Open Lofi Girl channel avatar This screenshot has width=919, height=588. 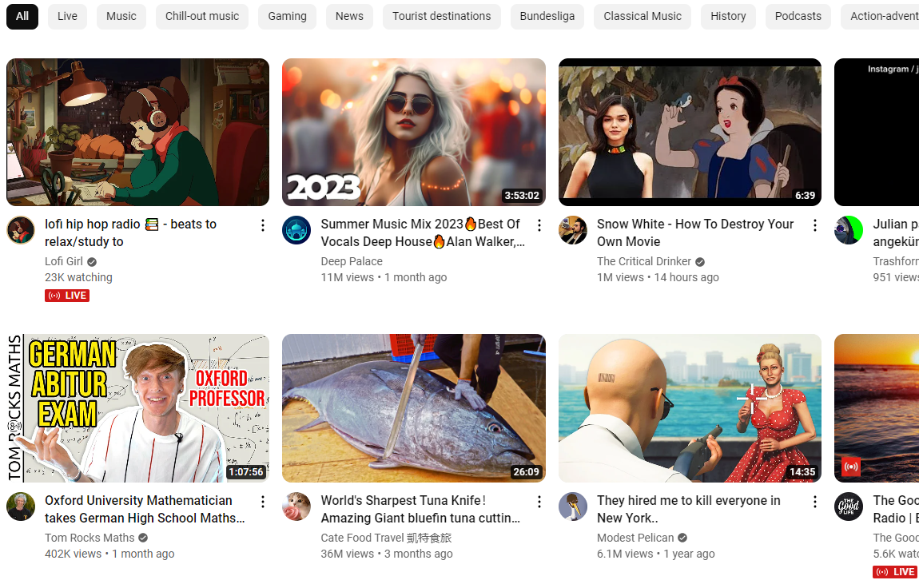[x=21, y=230]
